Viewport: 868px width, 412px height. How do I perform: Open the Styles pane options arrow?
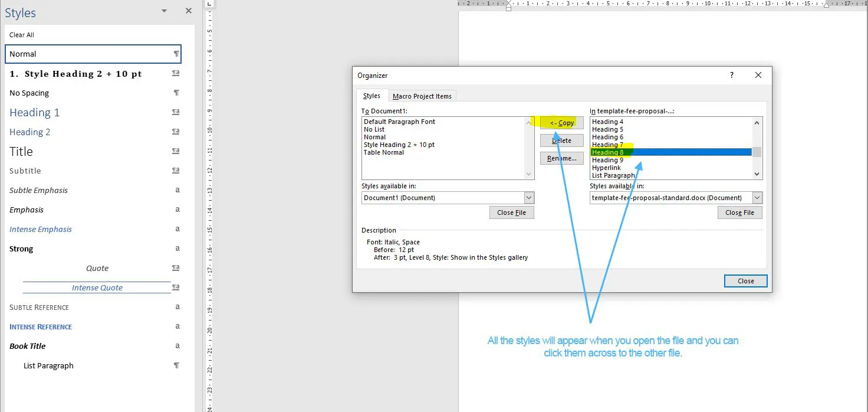(x=164, y=11)
